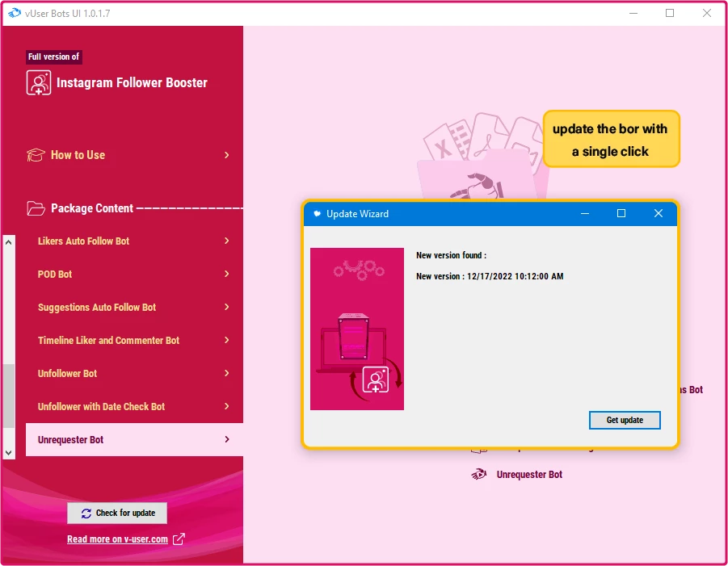Click the Update Wizard illustration image
This screenshot has height=566, width=728.
(357, 329)
